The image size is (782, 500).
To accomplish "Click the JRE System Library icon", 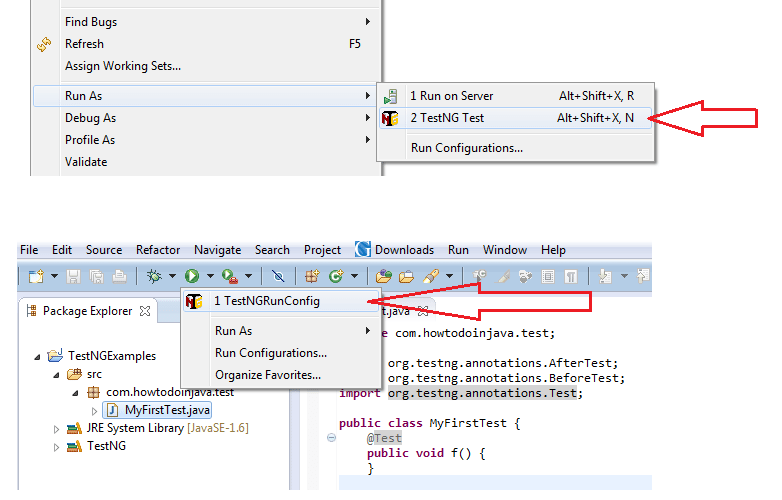I will coord(74,428).
